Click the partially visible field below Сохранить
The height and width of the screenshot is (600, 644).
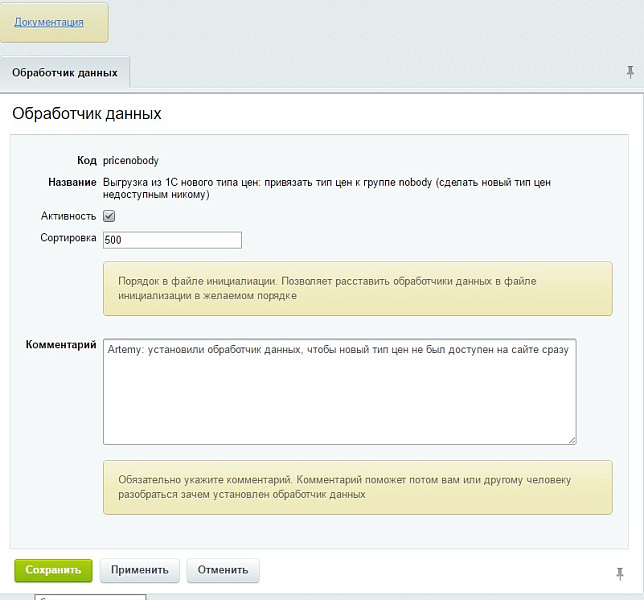(90, 596)
